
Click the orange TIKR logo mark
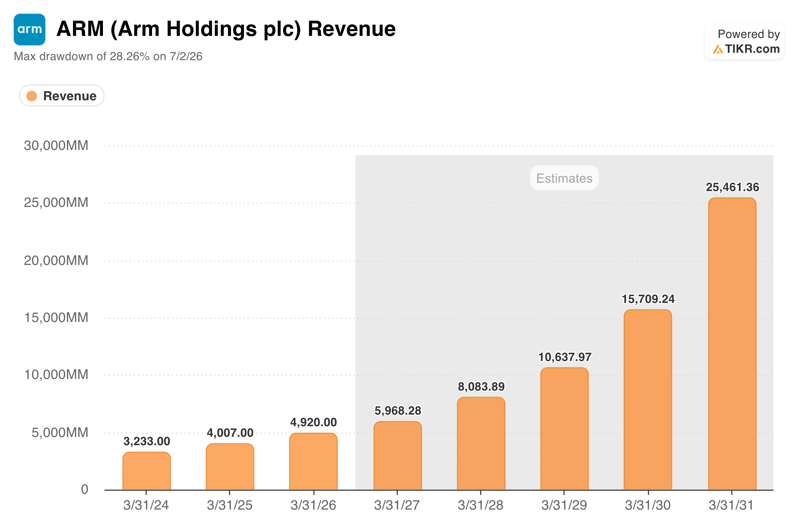tap(718, 50)
